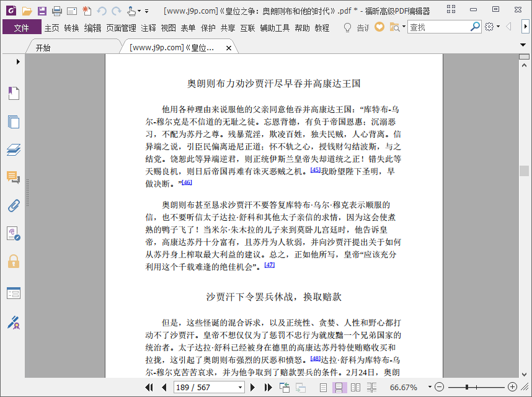Viewport: 532px width, 397px height.
Task: Open footnote link [47]
Action: pyautogui.click(x=269, y=265)
